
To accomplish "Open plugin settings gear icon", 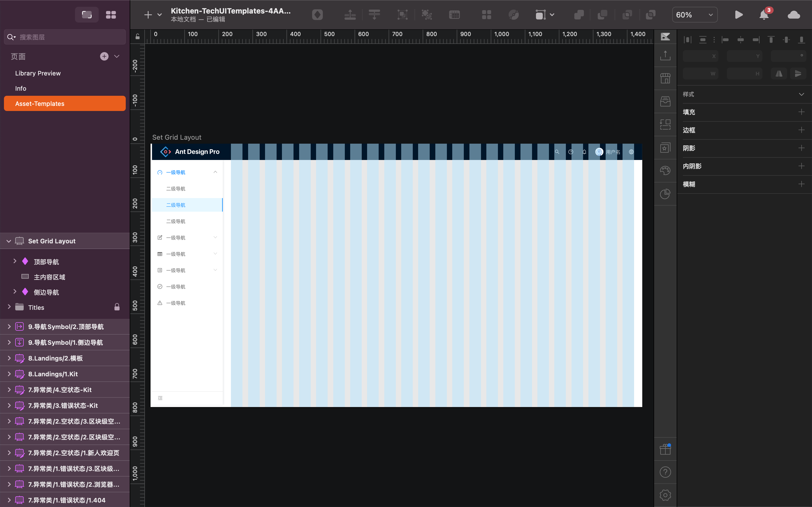I will click(665, 495).
